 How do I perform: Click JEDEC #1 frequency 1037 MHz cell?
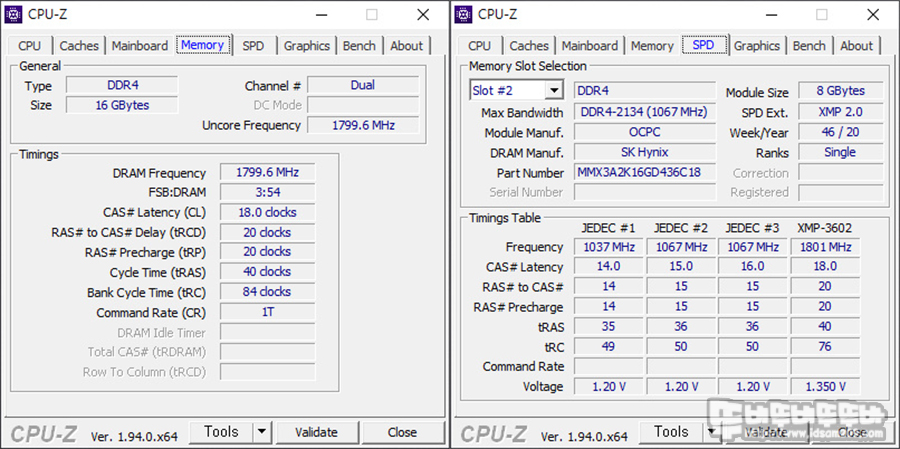pyautogui.click(x=608, y=247)
